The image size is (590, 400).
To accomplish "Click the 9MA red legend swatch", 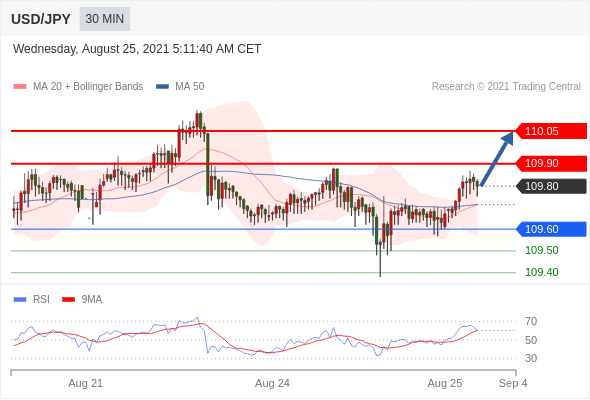I will tap(68, 300).
